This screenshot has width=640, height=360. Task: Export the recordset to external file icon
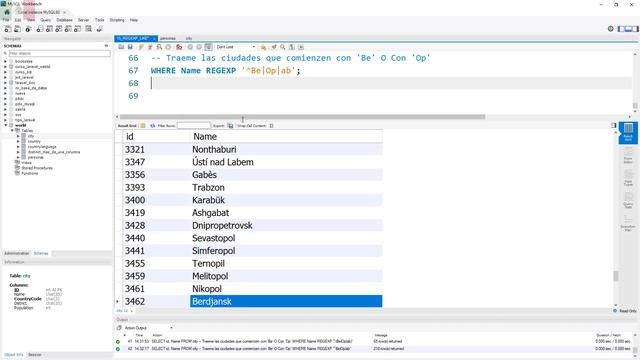click(230, 126)
